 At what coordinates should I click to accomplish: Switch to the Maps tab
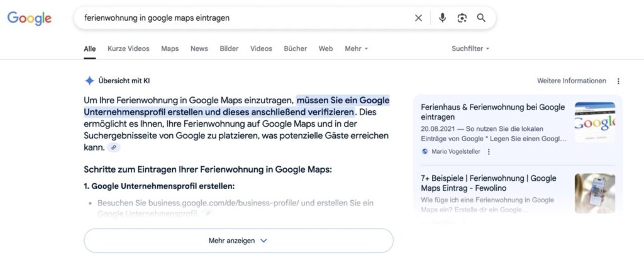pos(170,49)
